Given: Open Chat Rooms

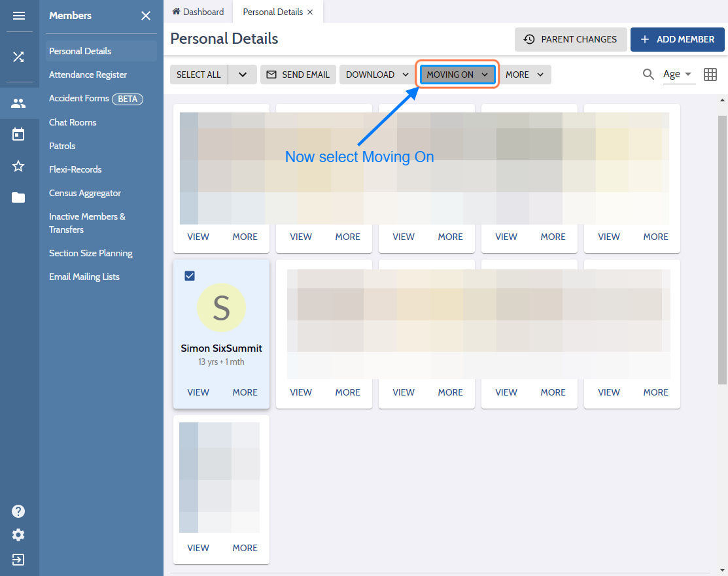Looking at the screenshot, I should coord(73,122).
